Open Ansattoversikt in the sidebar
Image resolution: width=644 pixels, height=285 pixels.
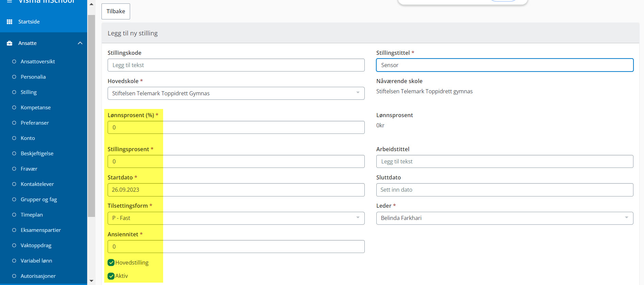click(x=37, y=62)
